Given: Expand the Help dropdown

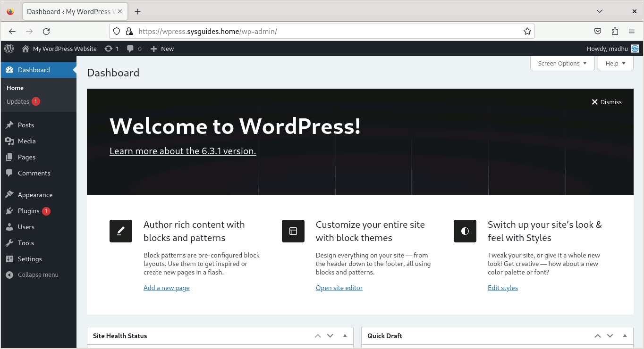Looking at the screenshot, I should pyautogui.click(x=615, y=63).
